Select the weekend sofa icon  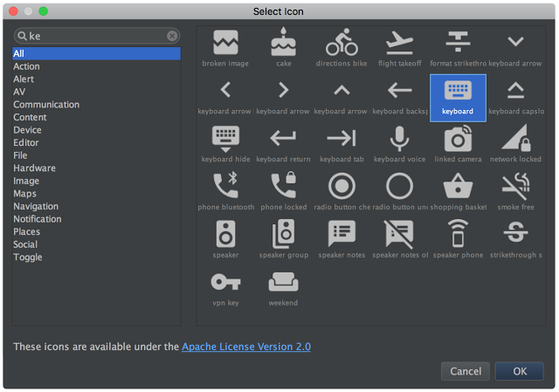(283, 282)
